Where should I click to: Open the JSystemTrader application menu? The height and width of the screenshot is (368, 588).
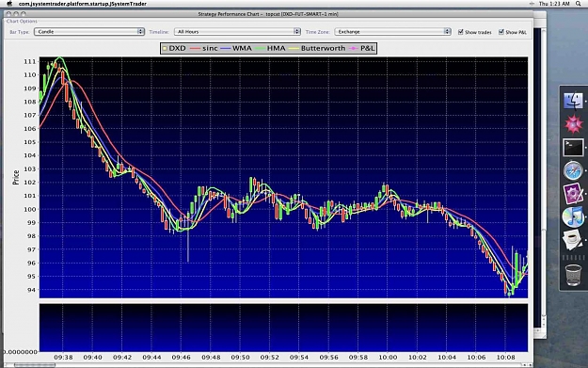83,4
